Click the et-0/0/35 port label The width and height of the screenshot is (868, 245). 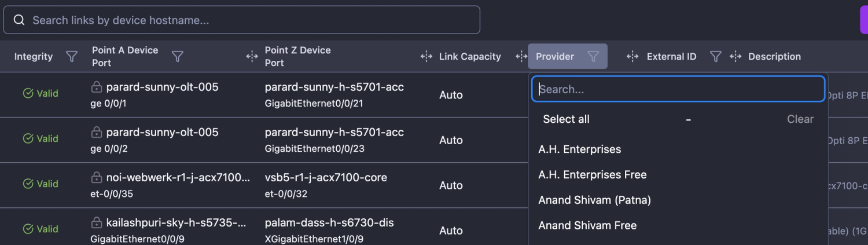coord(112,194)
